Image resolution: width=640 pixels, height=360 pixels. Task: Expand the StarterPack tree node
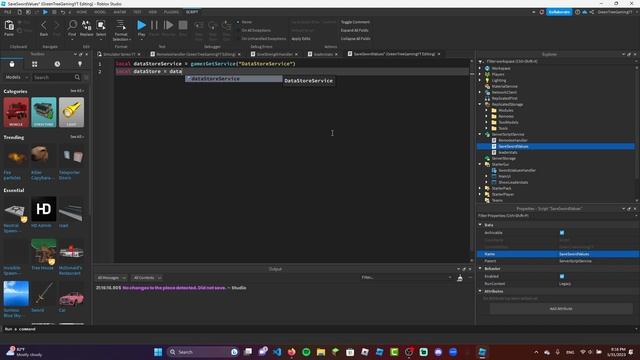(x=480, y=188)
